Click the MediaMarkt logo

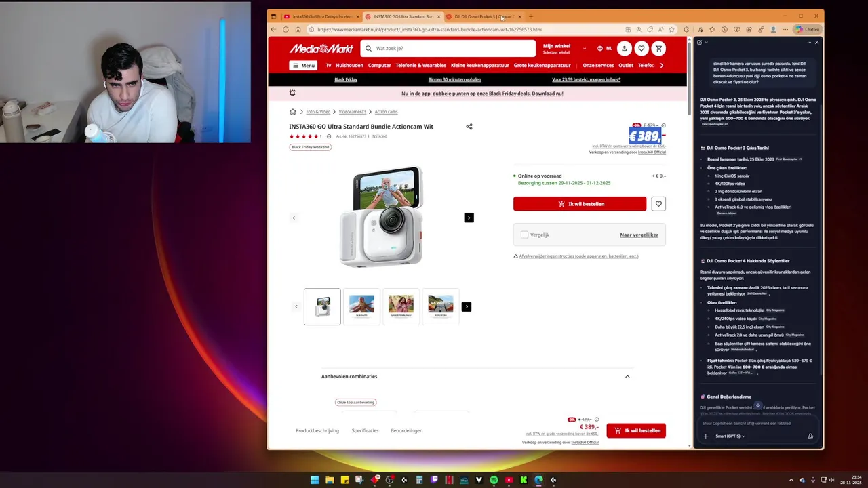321,48
